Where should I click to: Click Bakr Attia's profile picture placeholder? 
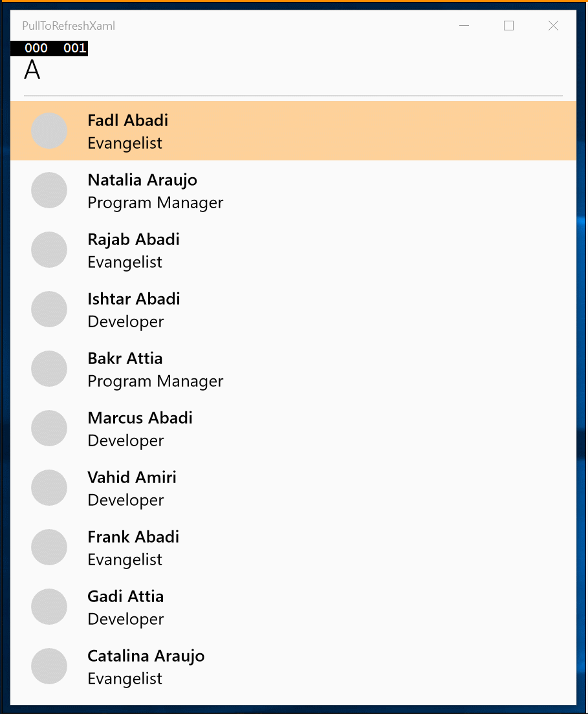[49, 369]
